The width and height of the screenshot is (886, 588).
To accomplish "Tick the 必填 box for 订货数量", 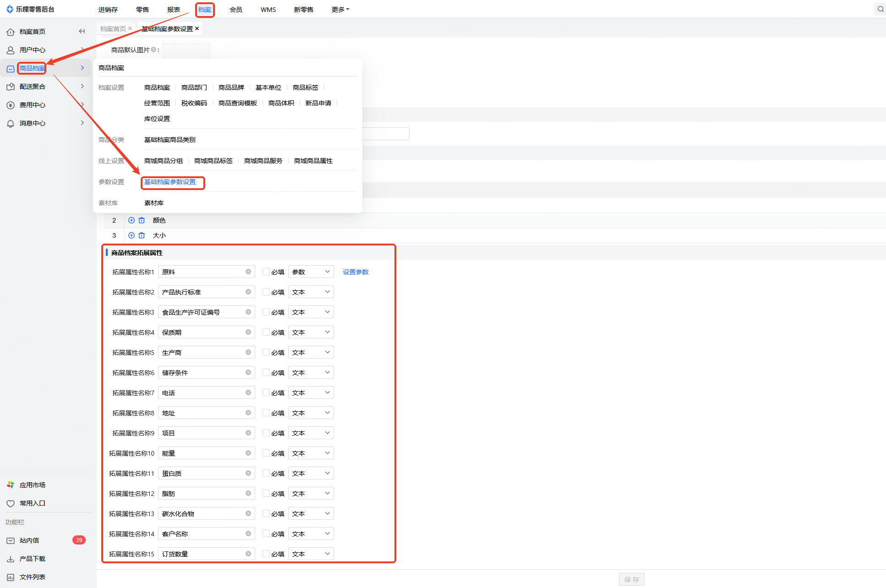I will 266,554.
